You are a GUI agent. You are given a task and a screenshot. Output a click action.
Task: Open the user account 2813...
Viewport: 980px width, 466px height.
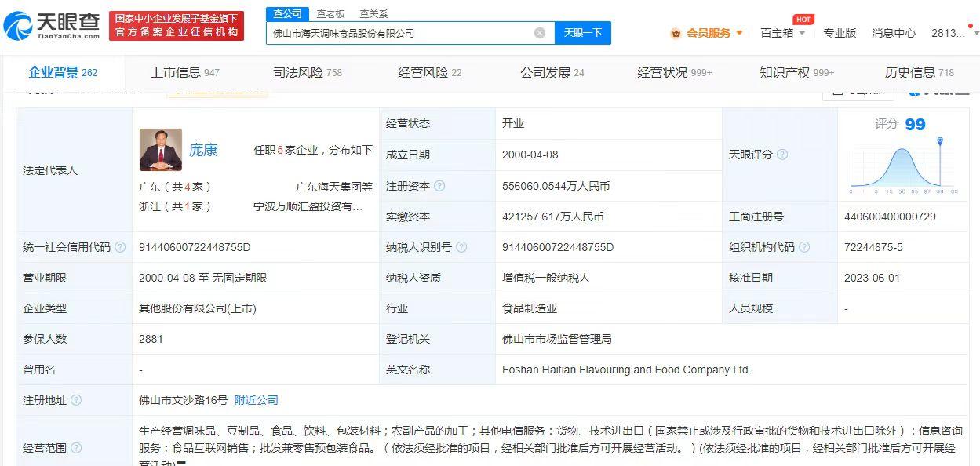(x=948, y=33)
